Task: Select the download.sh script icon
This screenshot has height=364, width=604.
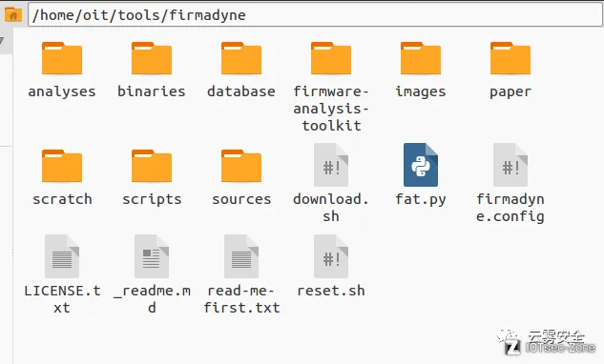Action: [x=331, y=165]
